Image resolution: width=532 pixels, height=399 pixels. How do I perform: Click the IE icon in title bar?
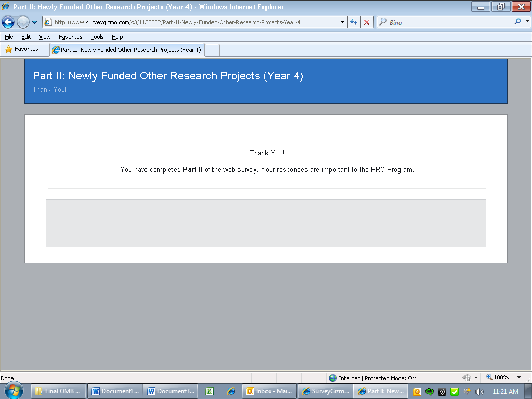(5, 6)
